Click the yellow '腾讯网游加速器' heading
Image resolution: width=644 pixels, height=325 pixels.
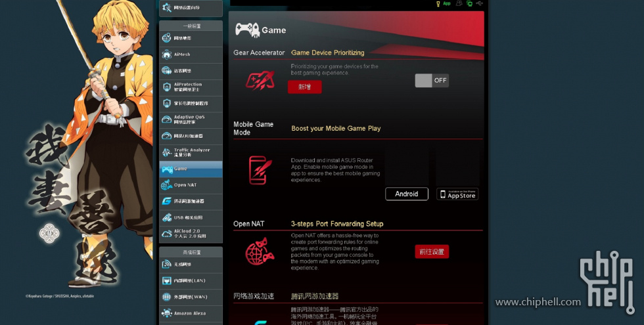tap(315, 296)
